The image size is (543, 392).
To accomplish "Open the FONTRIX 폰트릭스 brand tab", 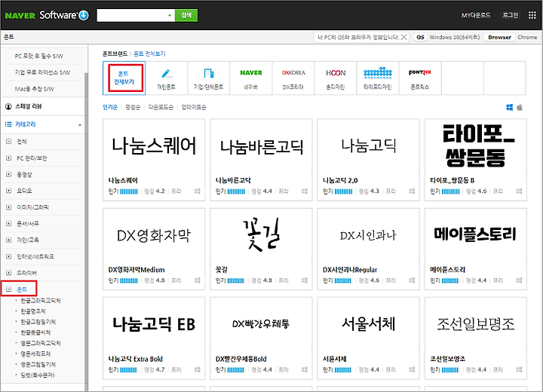I will (x=420, y=78).
